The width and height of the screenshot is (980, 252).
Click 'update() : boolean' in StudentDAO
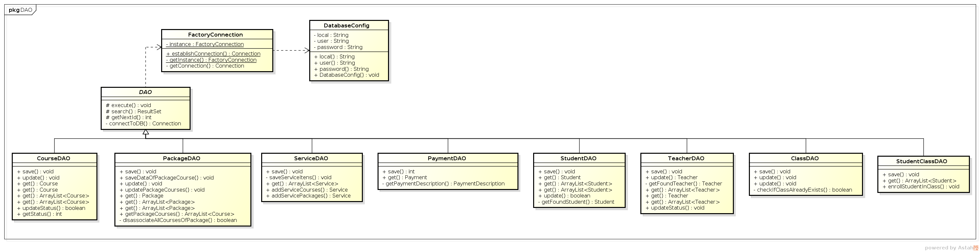[x=564, y=196]
